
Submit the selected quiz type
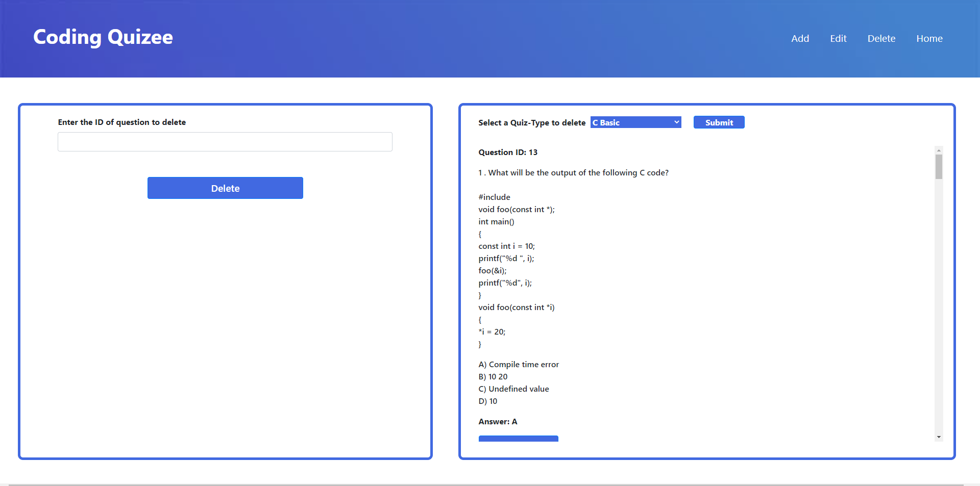click(719, 122)
